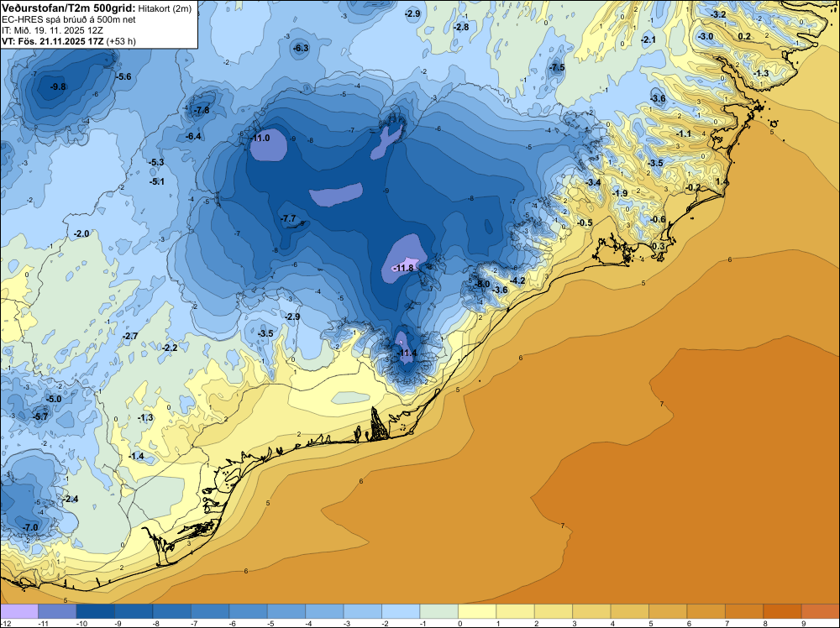Select the -0.5 temperature value

coord(585,222)
